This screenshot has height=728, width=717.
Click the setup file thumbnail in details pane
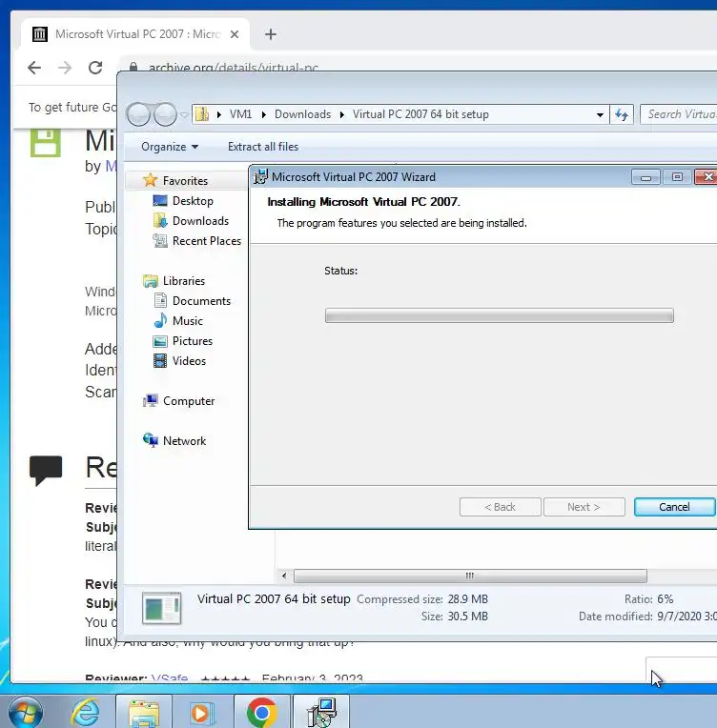point(162,608)
